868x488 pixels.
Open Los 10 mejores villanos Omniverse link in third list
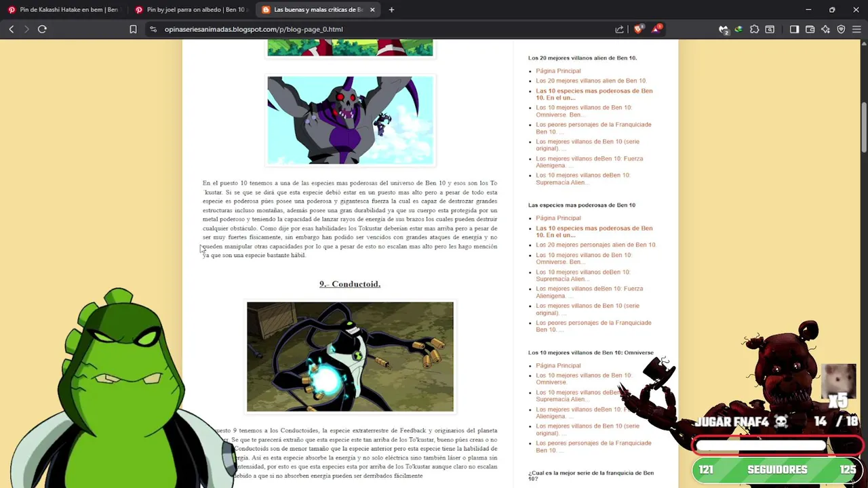pos(584,378)
